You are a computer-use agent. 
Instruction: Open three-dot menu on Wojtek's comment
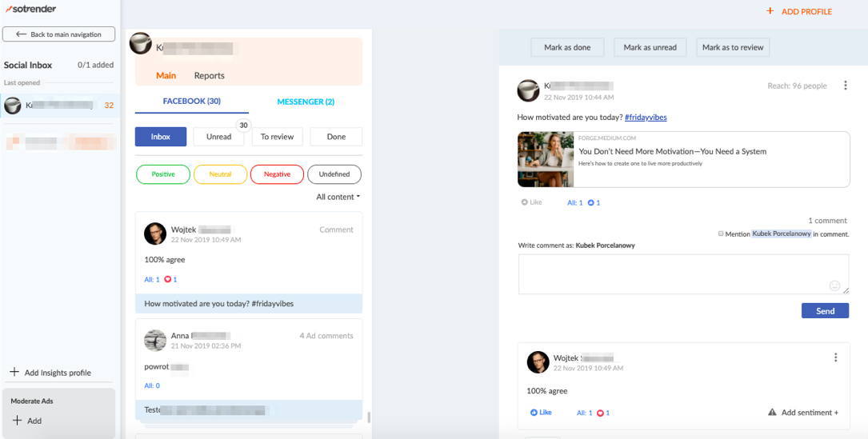click(x=835, y=357)
